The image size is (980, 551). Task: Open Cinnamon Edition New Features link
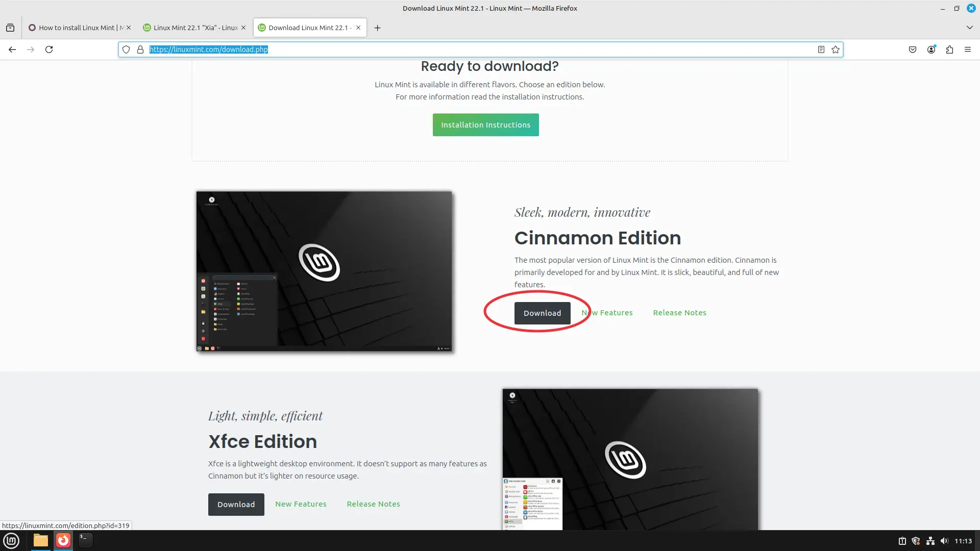tap(607, 313)
